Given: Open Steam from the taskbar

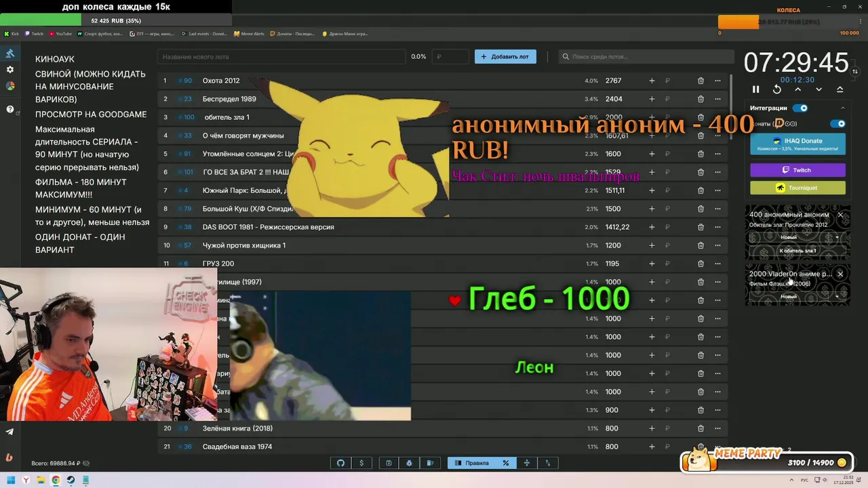Looking at the screenshot, I should click(x=71, y=481).
